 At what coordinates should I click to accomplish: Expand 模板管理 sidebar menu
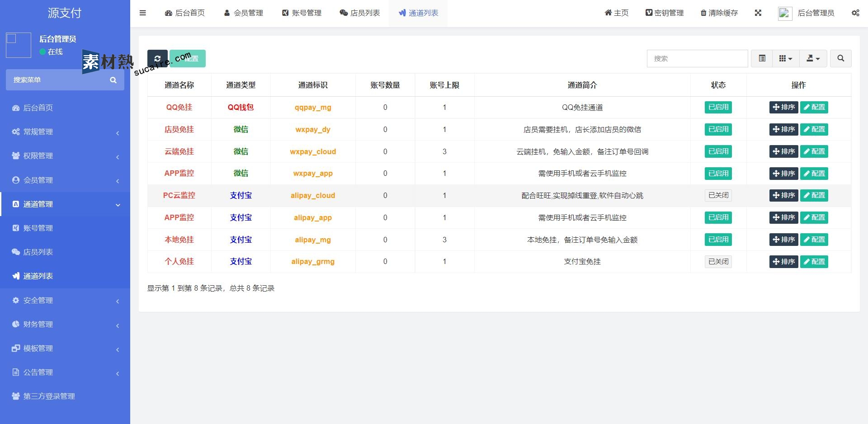[65, 348]
